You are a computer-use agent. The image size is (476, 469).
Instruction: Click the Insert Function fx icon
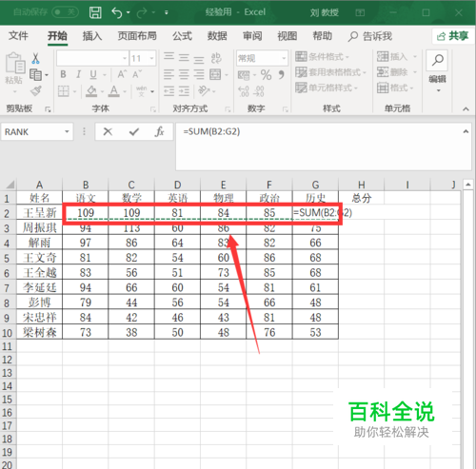pos(159,131)
